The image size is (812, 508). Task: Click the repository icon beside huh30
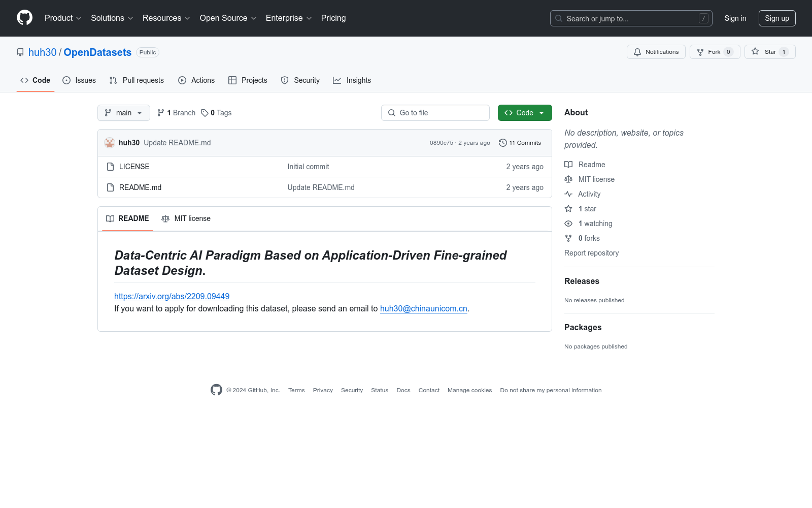[x=20, y=52]
